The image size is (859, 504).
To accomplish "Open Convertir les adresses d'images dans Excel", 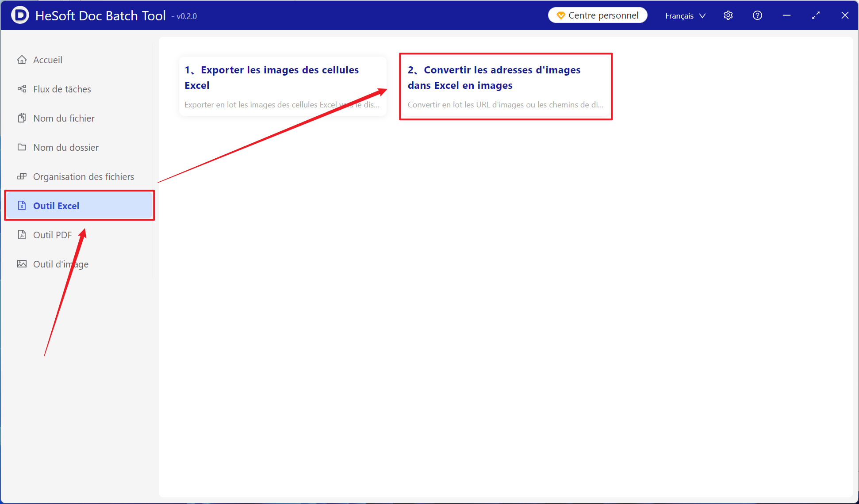I will [506, 86].
